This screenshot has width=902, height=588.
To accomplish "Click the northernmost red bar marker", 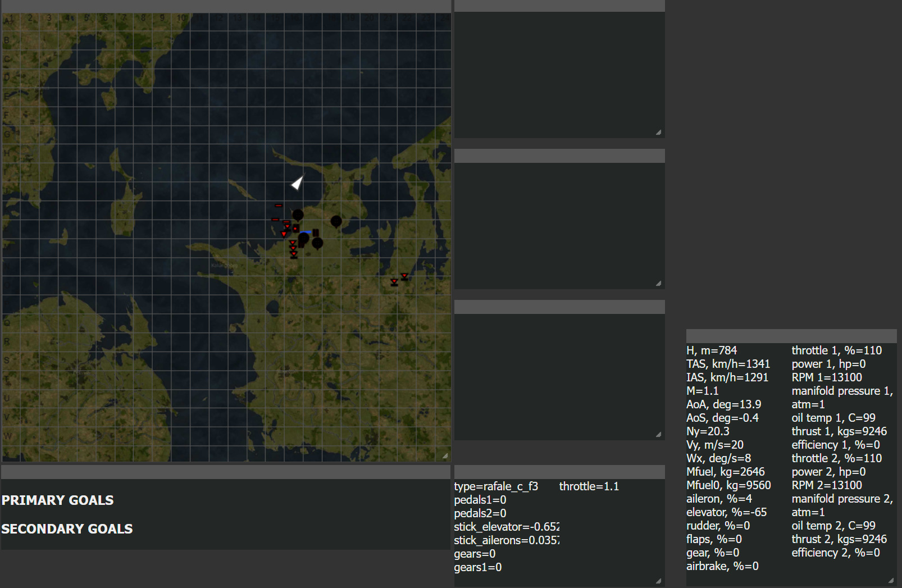I will coord(279,206).
